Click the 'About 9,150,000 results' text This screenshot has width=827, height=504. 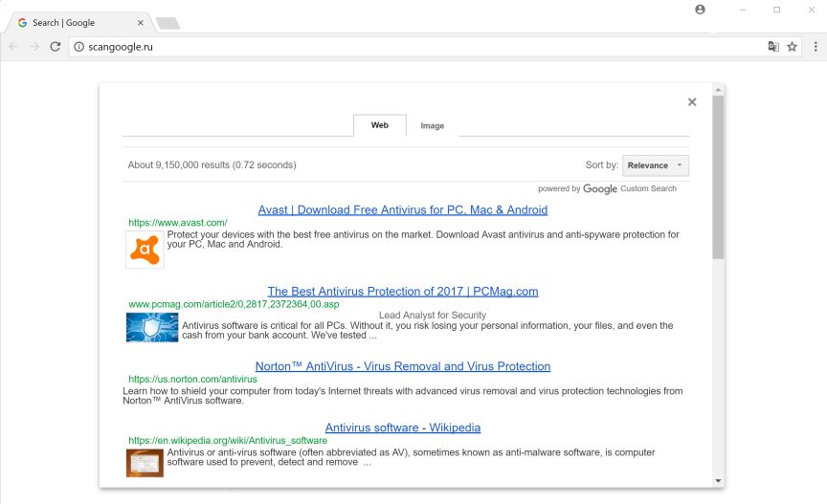pyautogui.click(x=212, y=165)
